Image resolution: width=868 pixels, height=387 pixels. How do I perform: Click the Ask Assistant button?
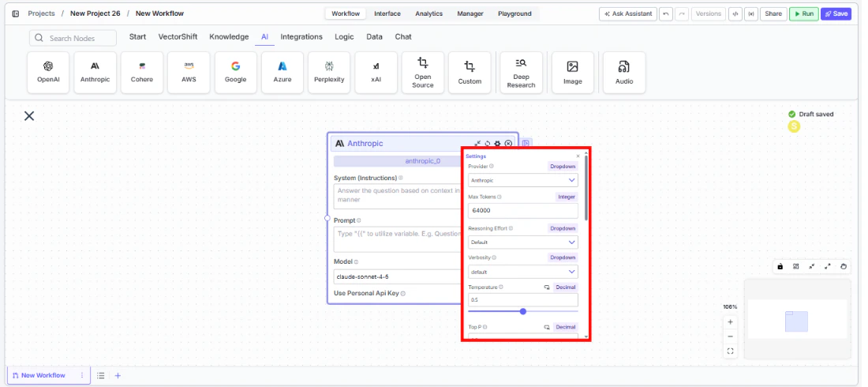[628, 14]
